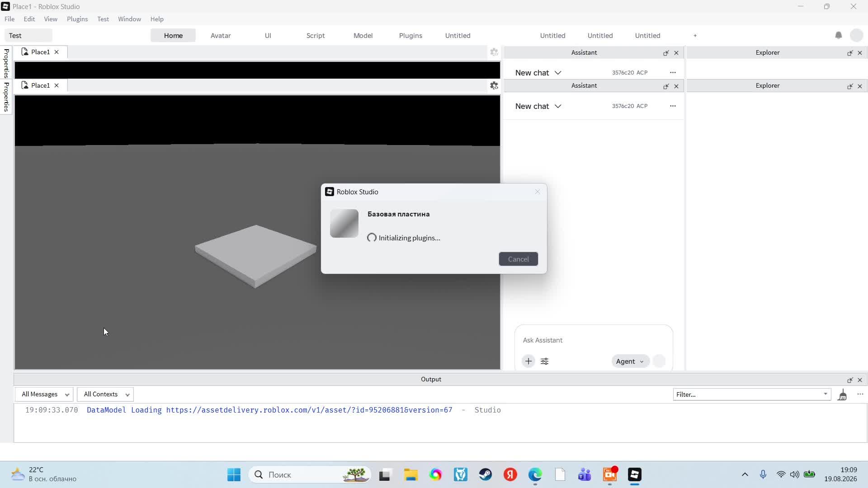The height and width of the screenshot is (488, 868).
Task: Open Assistant chat settings sliders
Action: [x=544, y=361]
